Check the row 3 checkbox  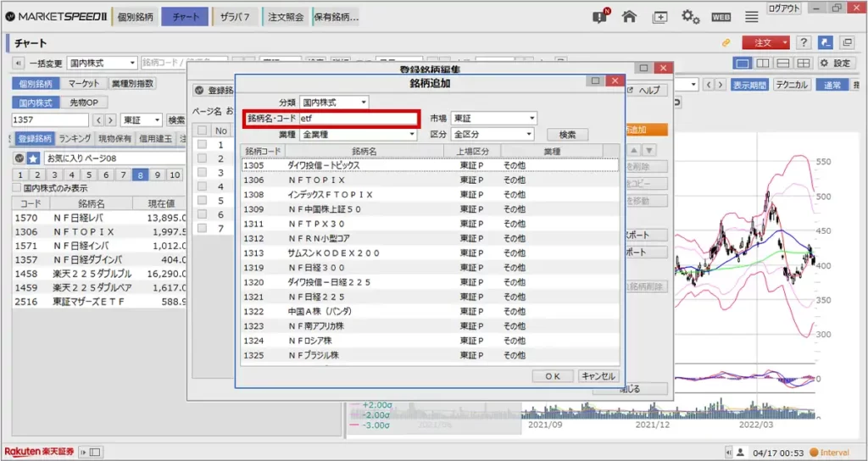coord(202,172)
